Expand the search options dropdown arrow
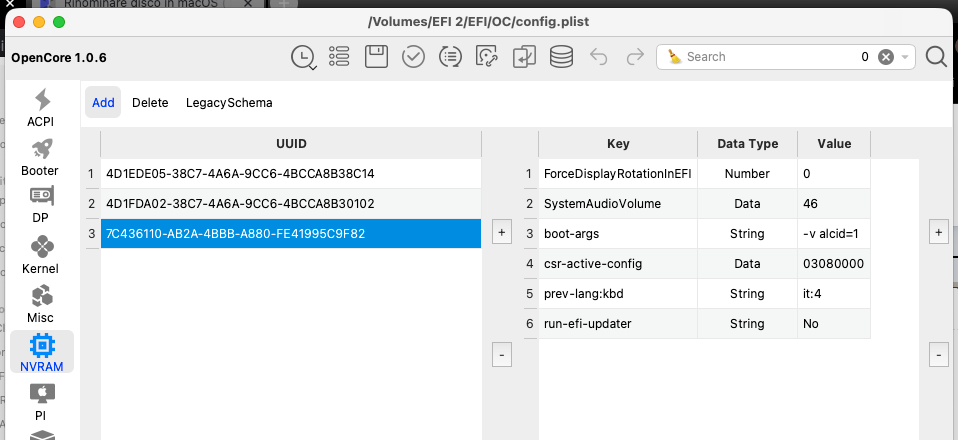The width and height of the screenshot is (958, 440). click(x=905, y=57)
